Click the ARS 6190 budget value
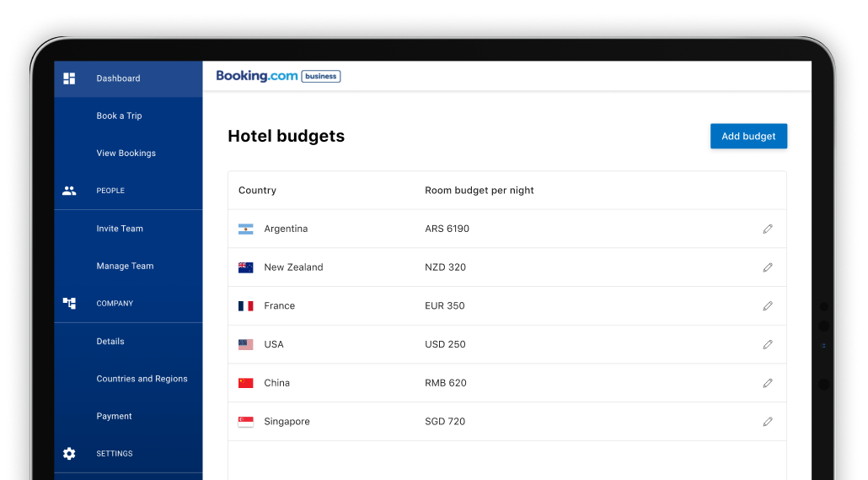Screen dimensions: 868x480 447,229
